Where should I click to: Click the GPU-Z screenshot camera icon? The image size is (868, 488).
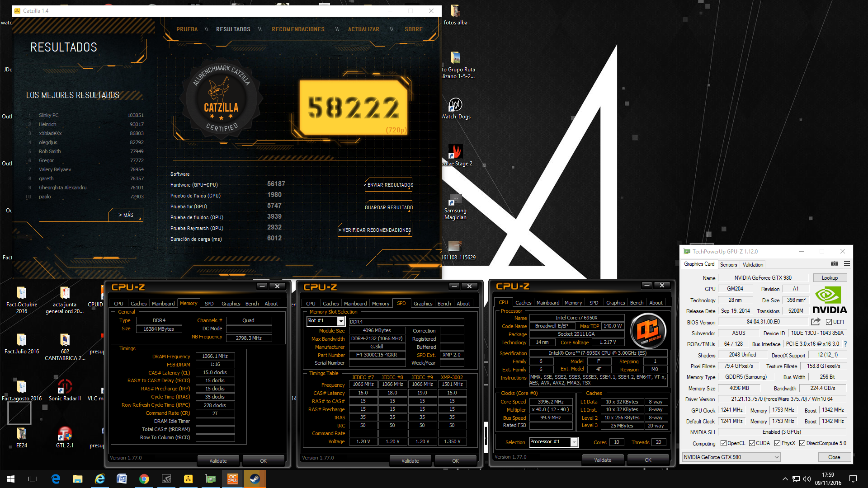click(834, 264)
